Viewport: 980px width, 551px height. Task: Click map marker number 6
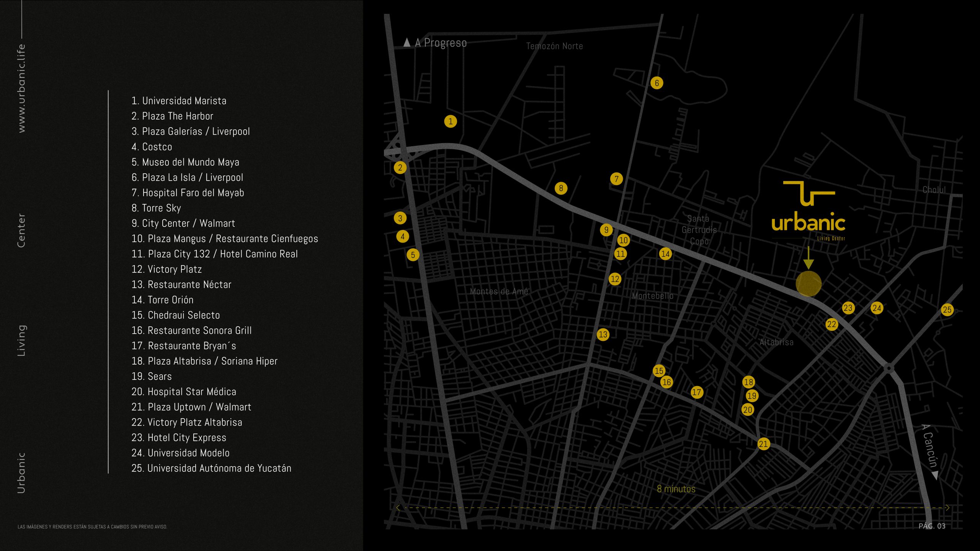click(657, 83)
